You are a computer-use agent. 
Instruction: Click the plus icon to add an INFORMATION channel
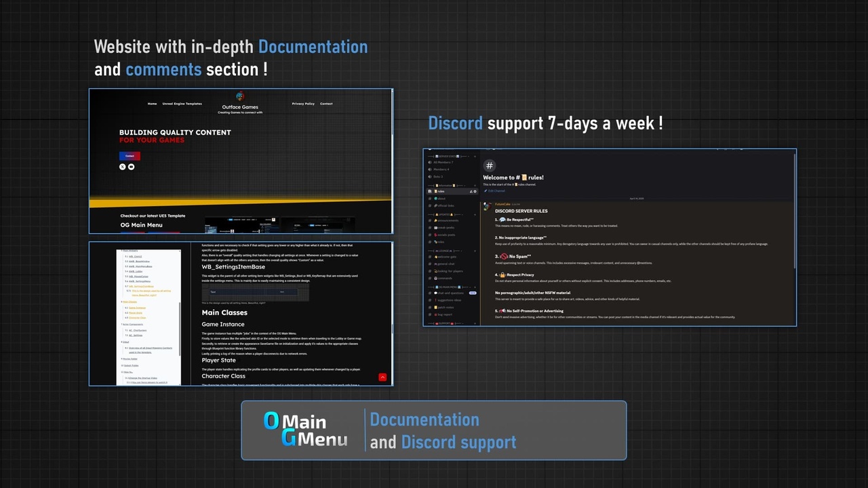pyautogui.click(x=475, y=185)
